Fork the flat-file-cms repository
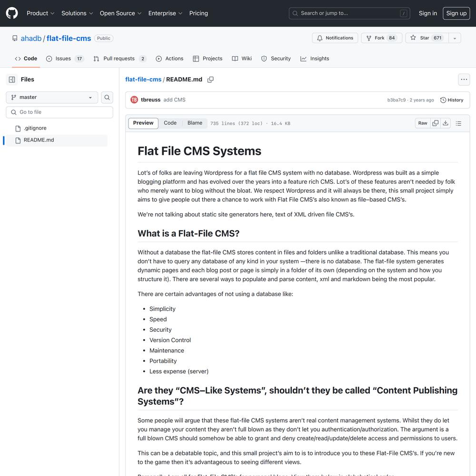The image size is (476, 476). (382, 38)
